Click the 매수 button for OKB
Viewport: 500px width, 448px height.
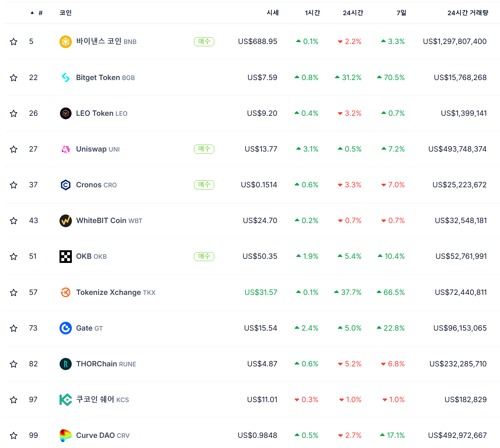tap(204, 256)
